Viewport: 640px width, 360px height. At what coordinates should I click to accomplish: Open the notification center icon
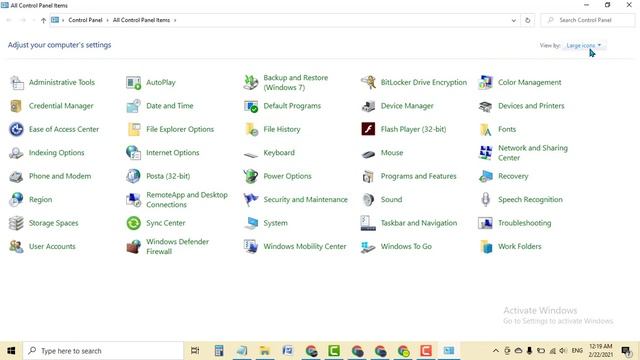click(626, 351)
